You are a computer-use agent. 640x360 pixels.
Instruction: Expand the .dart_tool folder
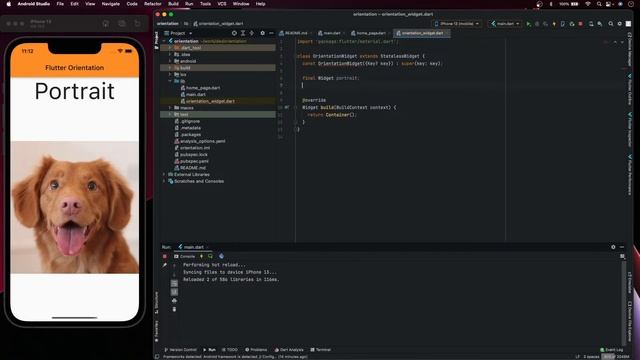[x=170, y=48]
